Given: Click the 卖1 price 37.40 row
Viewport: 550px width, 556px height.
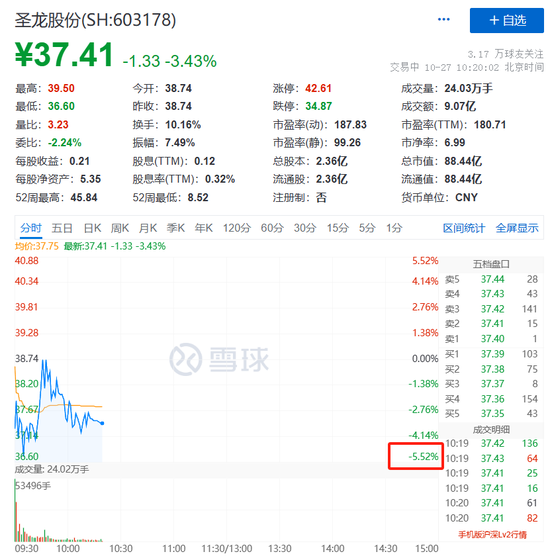Looking at the screenshot, I should point(491,339).
